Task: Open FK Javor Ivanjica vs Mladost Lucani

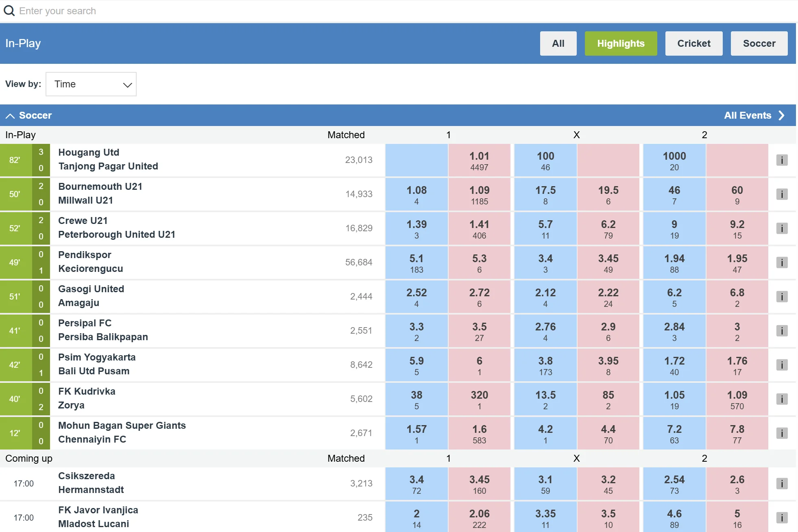Action: point(98,517)
